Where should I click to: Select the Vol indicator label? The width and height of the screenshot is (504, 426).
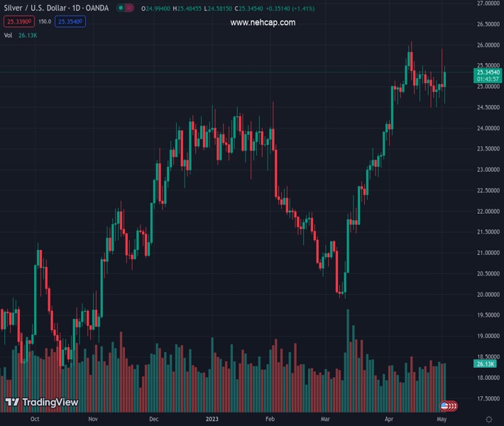click(9, 35)
